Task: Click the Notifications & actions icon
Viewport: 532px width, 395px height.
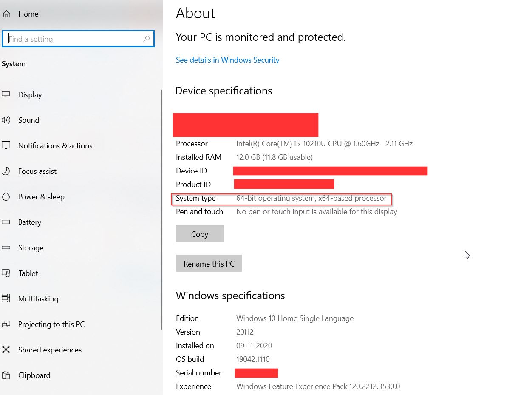Action: click(6, 146)
